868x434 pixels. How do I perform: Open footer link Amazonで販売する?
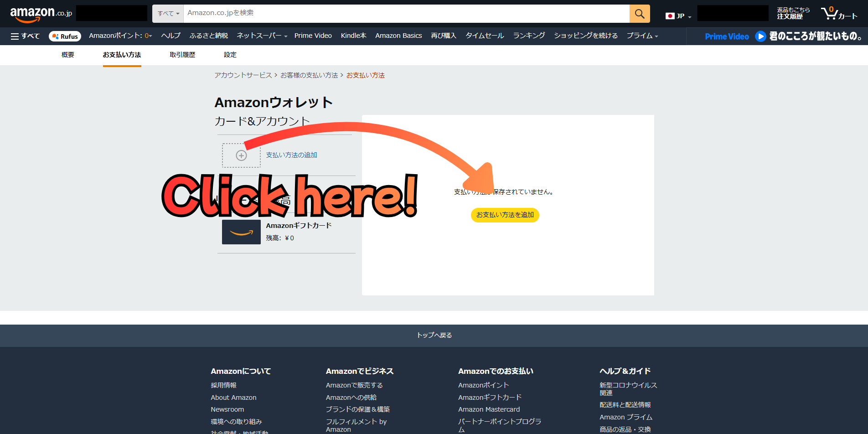[354, 385]
